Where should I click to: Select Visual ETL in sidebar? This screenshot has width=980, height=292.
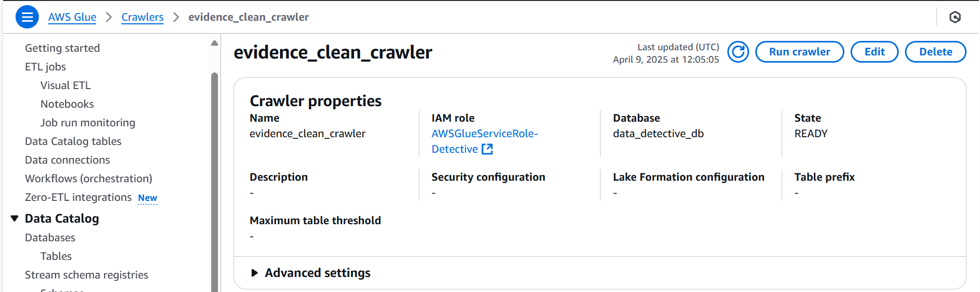click(65, 85)
